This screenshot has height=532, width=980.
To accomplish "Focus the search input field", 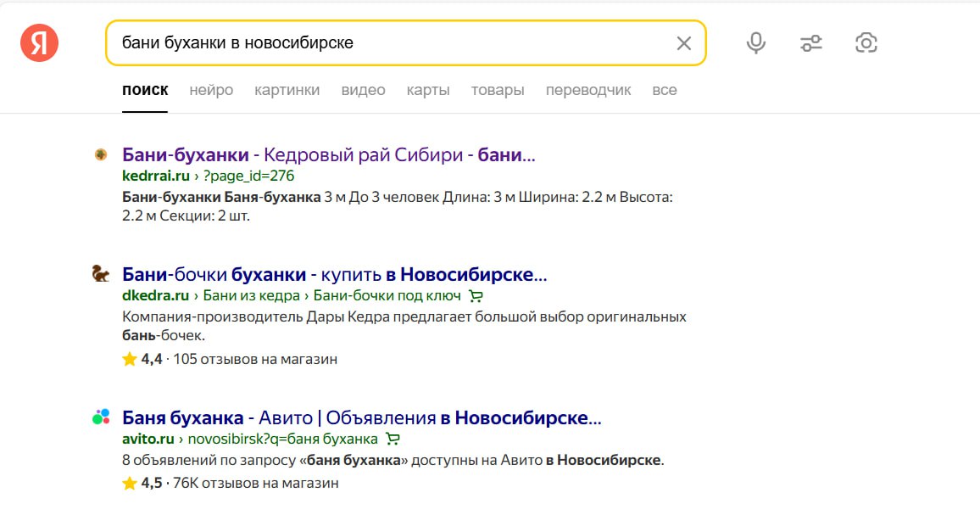I will pos(390,42).
